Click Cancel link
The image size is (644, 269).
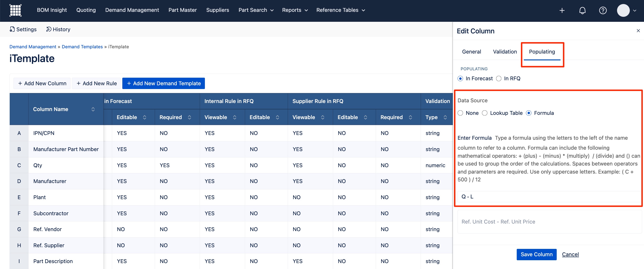point(570,254)
